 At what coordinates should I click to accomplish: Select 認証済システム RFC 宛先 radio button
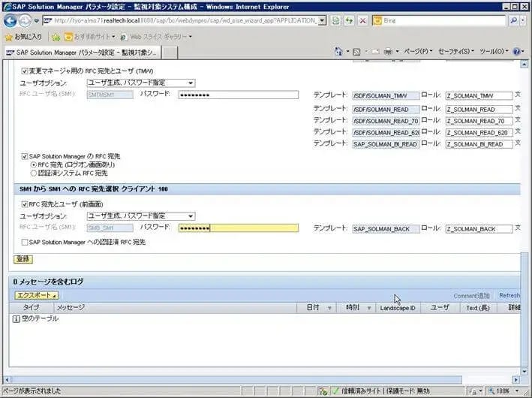(x=33, y=173)
